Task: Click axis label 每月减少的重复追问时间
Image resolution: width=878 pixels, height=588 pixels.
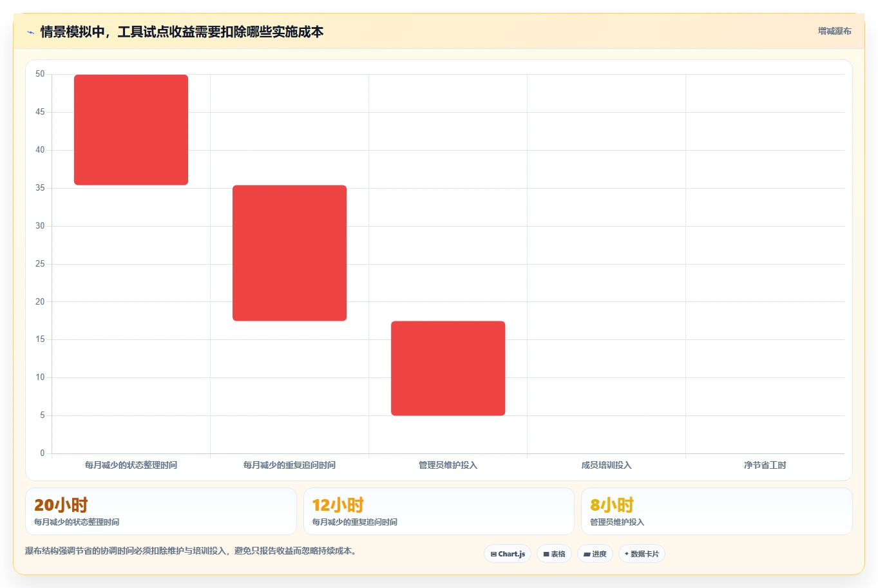Action: click(289, 465)
